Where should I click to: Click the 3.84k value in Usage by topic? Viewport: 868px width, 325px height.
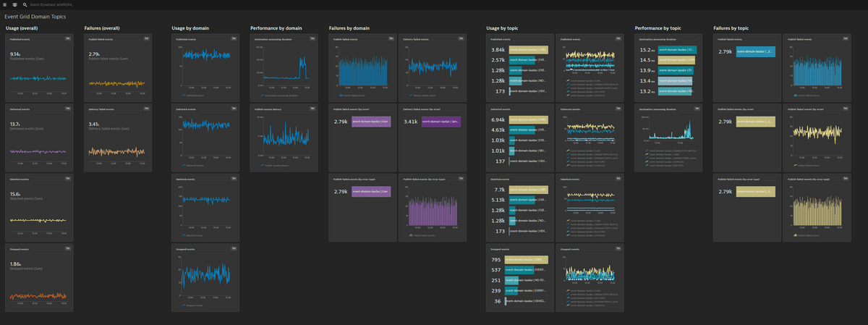point(498,50)
